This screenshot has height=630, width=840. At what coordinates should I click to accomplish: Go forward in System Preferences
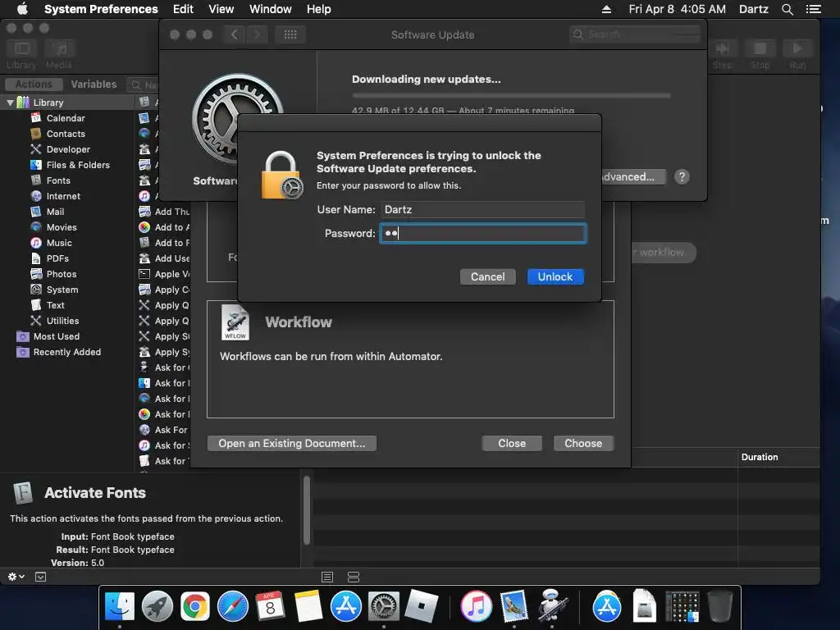click(257, 34)
